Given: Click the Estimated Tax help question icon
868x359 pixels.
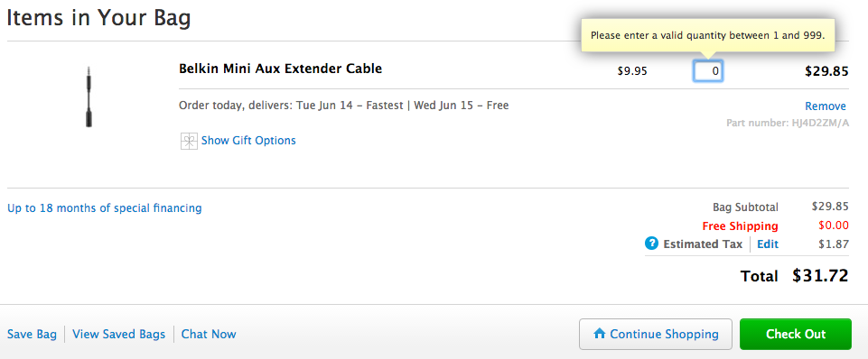Looking at the screenshot, I should pyautogui.click(x=651, y=244).
